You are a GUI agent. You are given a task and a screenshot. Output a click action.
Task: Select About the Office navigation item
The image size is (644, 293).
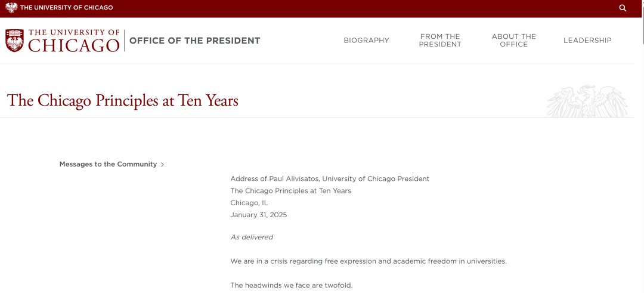[x=513, y=41]
